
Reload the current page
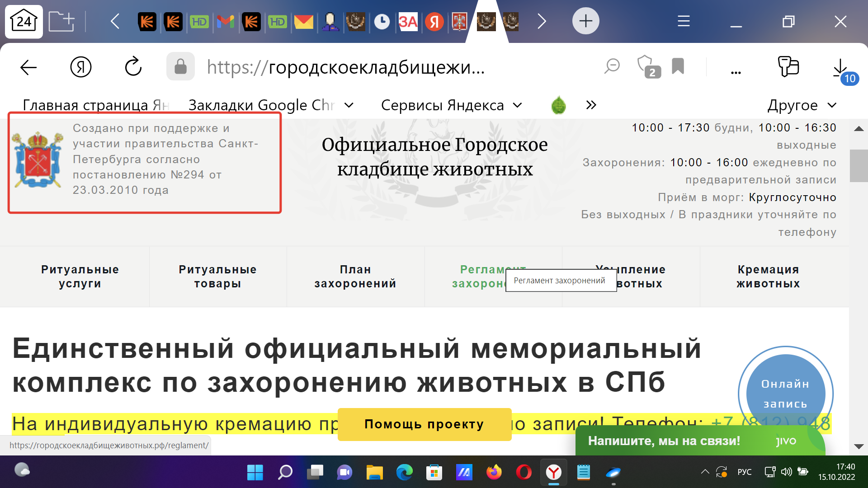point(133,66)
